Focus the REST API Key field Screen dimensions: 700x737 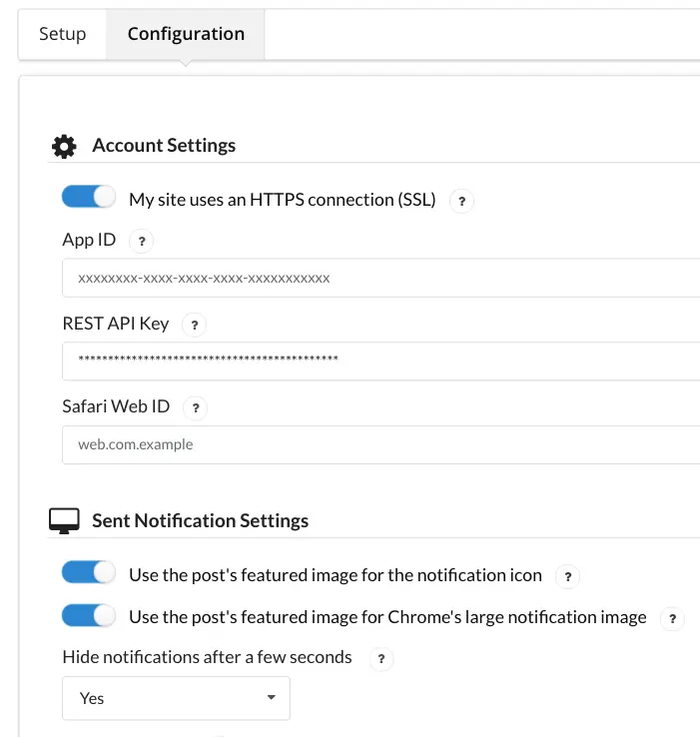379,361
